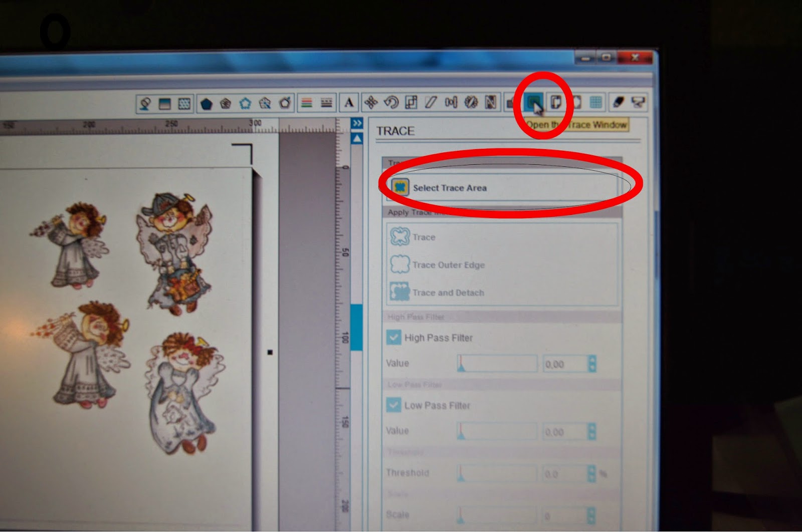Open the Rotate tool
Image resolution: width=802 pixels, height=532 pixels.
[x=391, y=103]
